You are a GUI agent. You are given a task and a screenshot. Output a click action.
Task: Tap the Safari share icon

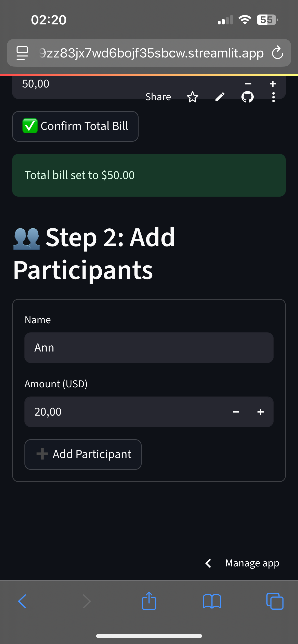149,601
